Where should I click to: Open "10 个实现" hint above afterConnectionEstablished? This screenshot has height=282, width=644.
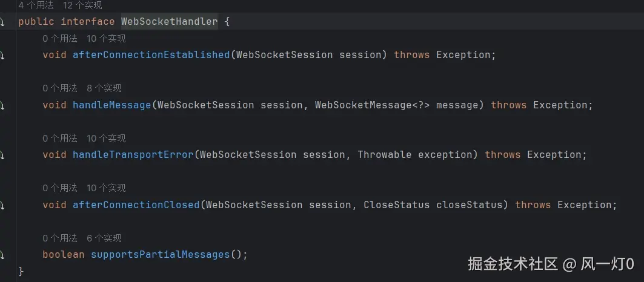tap(106, 39)
